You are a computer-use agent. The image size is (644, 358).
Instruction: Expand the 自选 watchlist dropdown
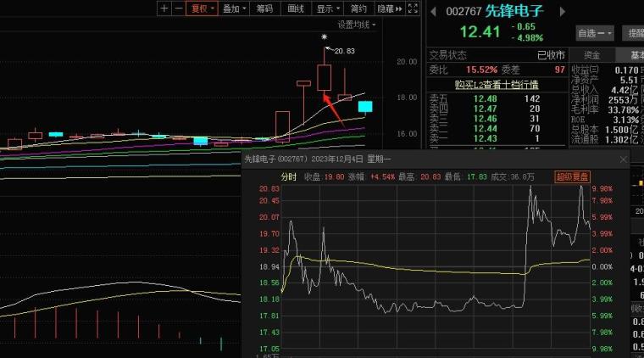click(595, 33)
